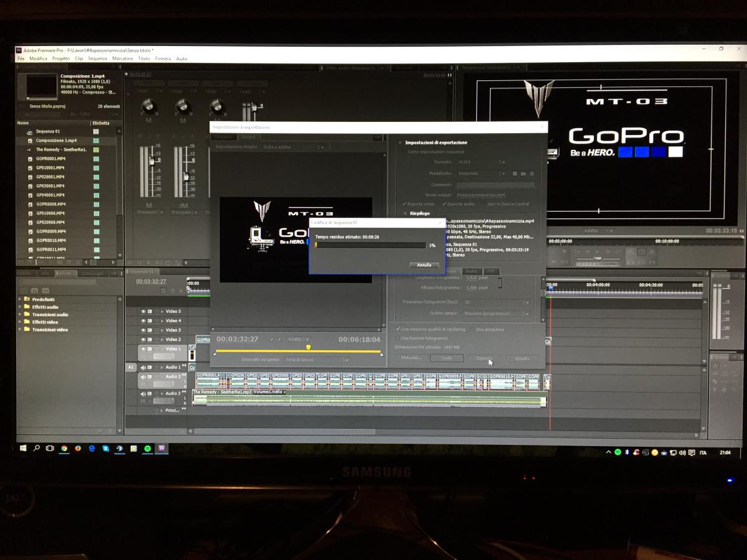The width and height of the screenshot is (747, 560).
Task: Expand the Predefiniti effects folder
Action: click(20, 299)
